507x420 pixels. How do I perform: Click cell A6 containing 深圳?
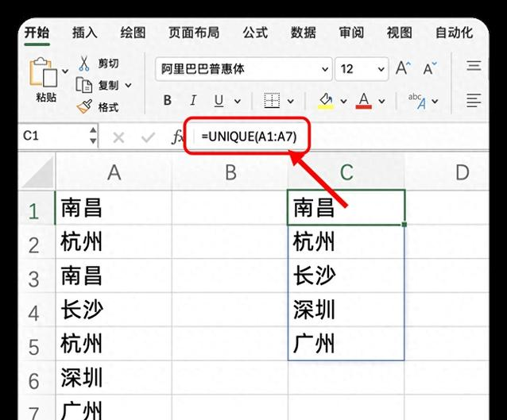tap(114, 377)
